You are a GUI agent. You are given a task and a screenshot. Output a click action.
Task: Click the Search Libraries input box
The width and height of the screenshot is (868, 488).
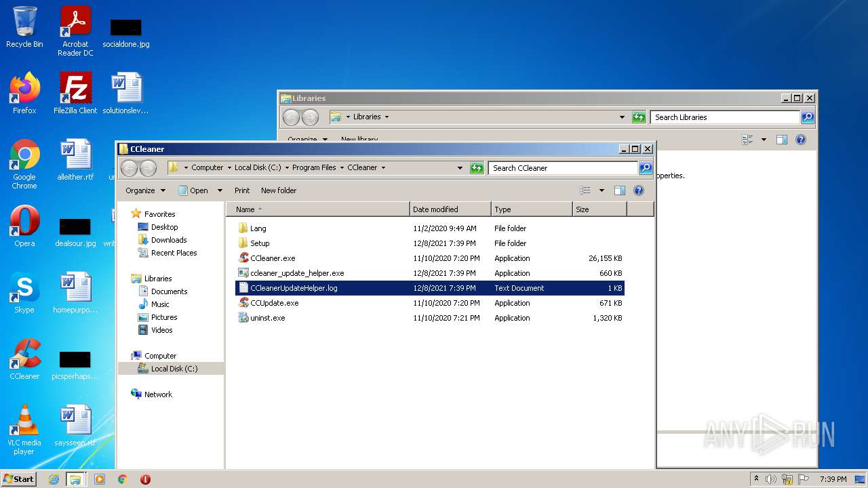(725, 117)
